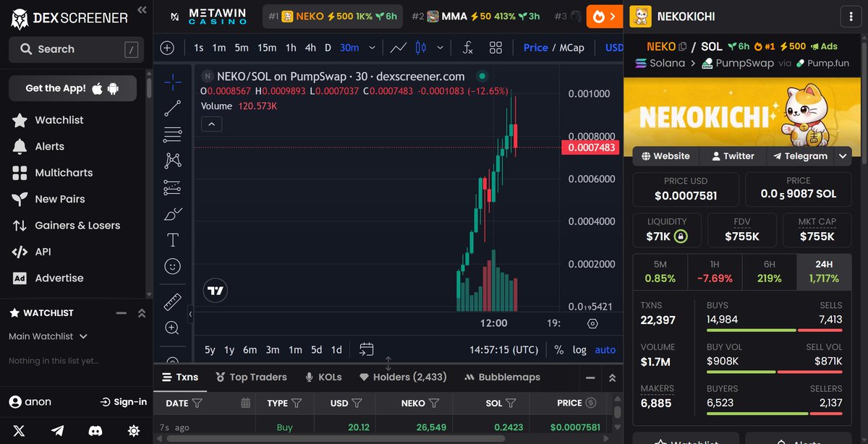
Task: Switch the chart to Price mode
Action: (x=535, y=48)
